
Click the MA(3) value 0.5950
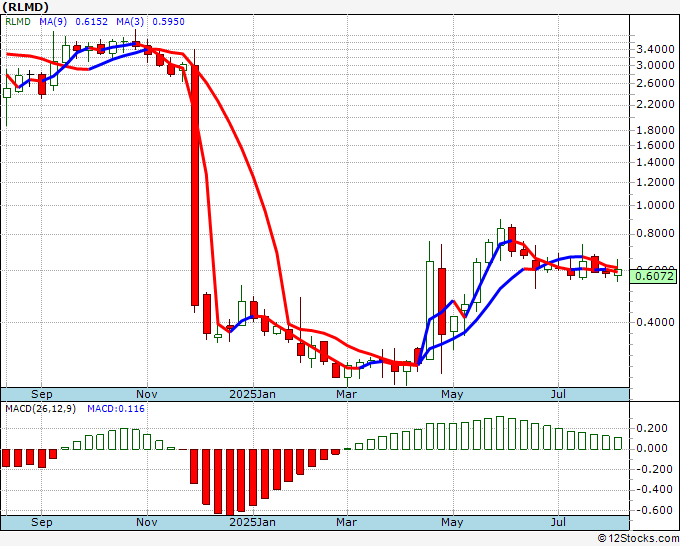click(168, 21)
